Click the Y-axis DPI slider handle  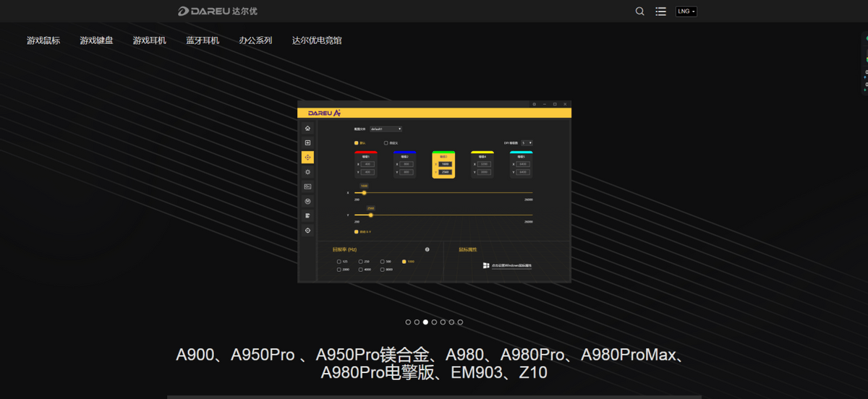[x=370, y=215]
